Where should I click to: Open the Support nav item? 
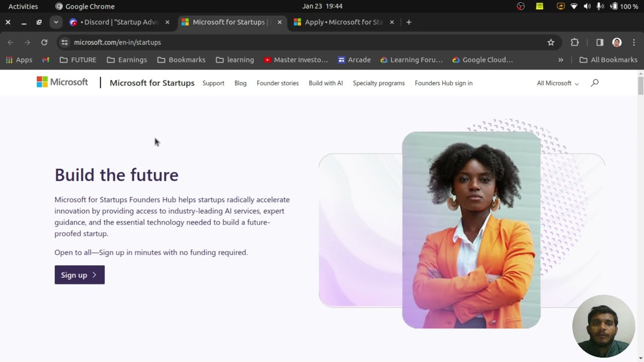(213, 83)
